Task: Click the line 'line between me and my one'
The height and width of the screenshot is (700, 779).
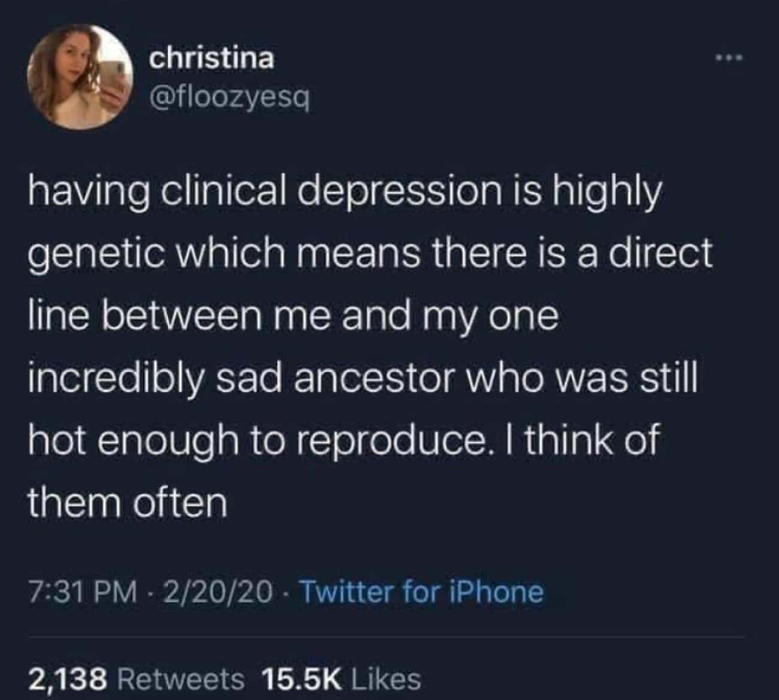Action: [293, 318]
